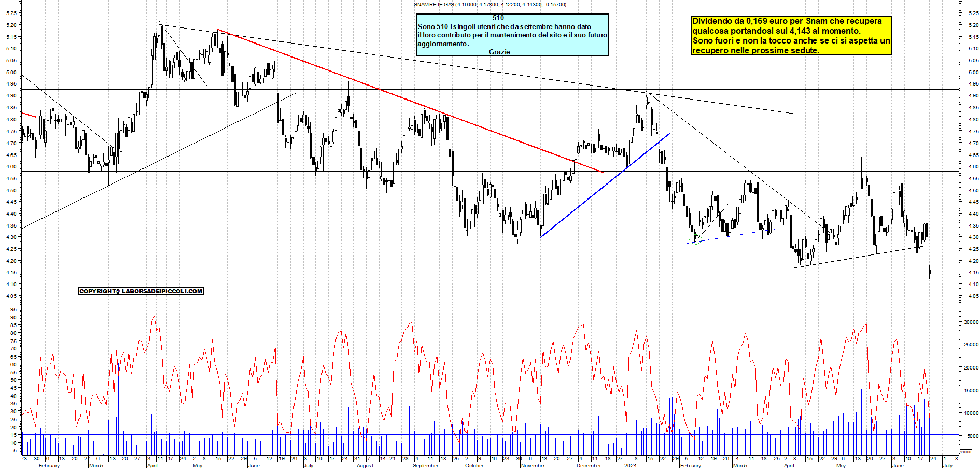Screen dimensions: 980x468
Task: Click the December month label
Action: tap(589, 465)
